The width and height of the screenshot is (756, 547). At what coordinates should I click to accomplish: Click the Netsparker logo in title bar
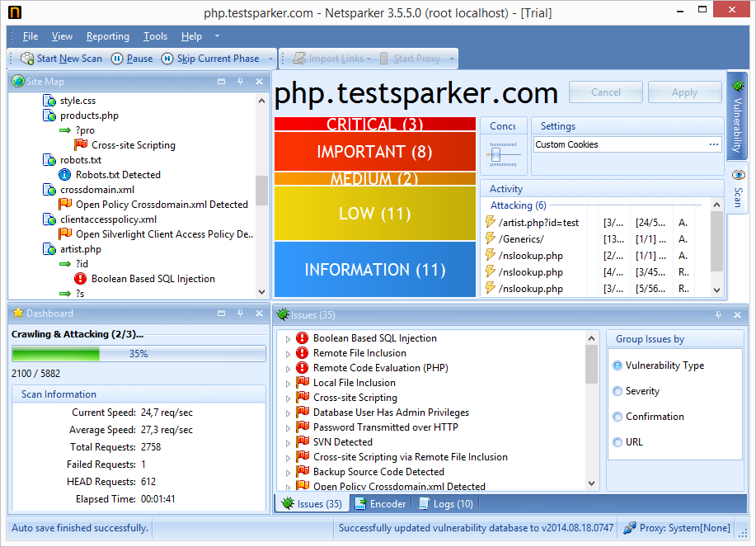tap(15, 12)
